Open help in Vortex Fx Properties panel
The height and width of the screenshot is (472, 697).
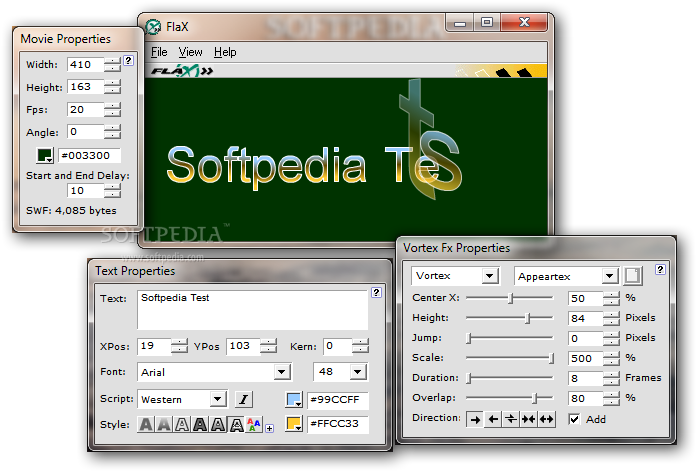661,269
